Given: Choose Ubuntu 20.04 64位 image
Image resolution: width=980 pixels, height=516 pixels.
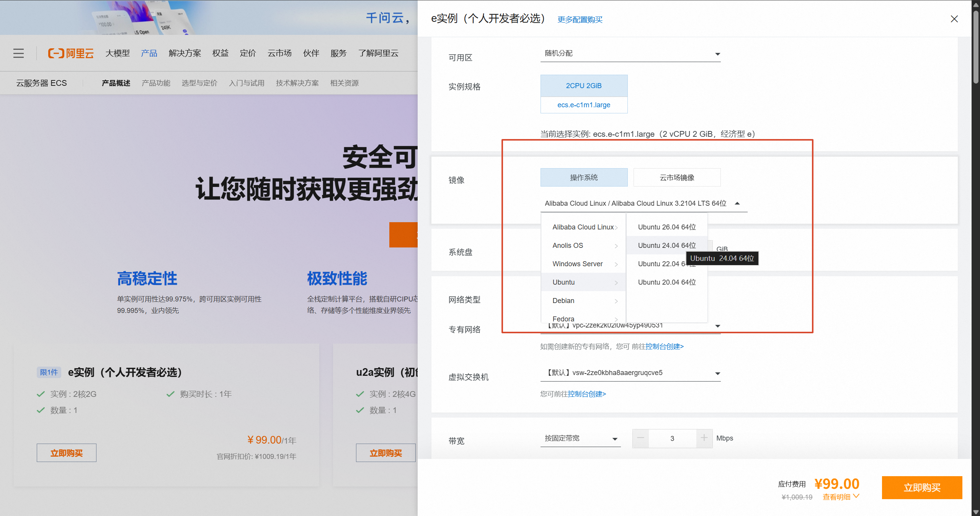Looking at the screenshot, I should (x=667, y=282).
